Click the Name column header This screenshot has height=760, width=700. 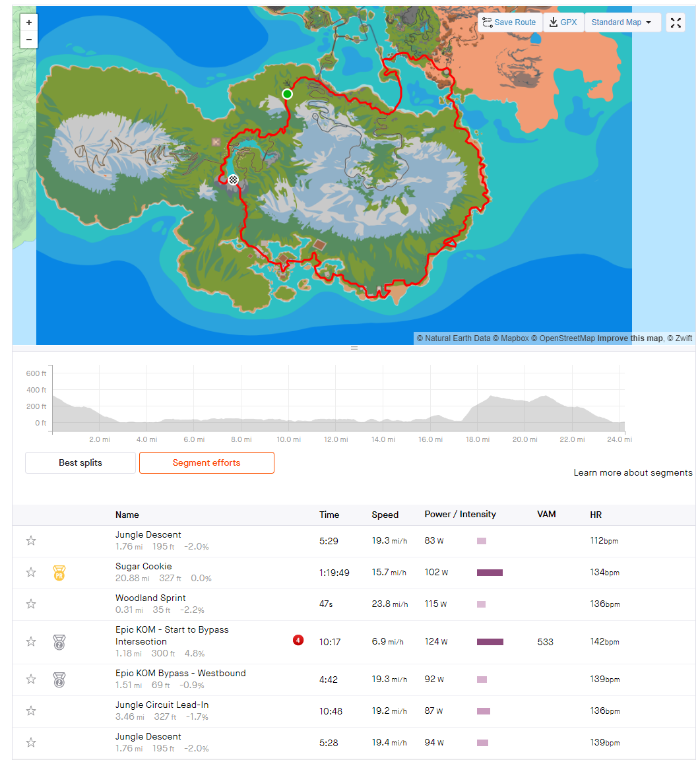(127, 515)
